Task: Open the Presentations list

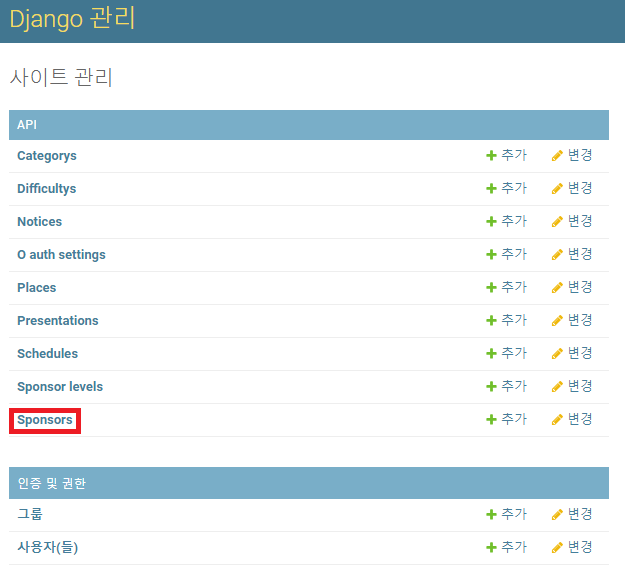Action: [x=58, y=321]
